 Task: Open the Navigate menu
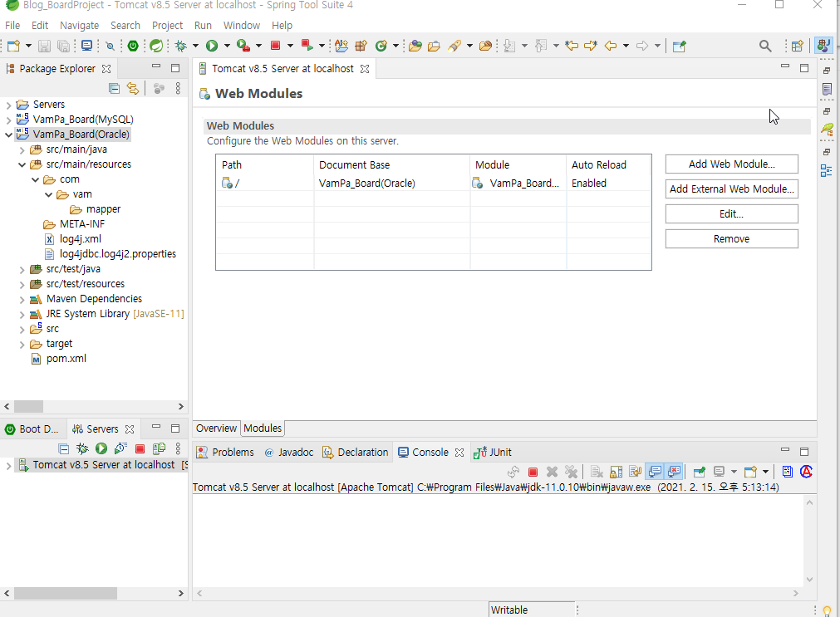click(x=79, y=25)
